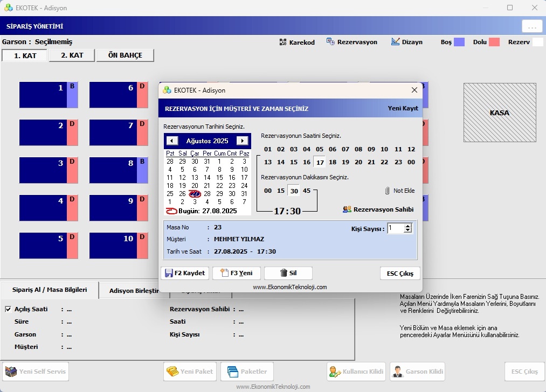Viewport: 546px width, 392px height.
Task: Select table 8 on the floor plan
Action: [119, 170]
